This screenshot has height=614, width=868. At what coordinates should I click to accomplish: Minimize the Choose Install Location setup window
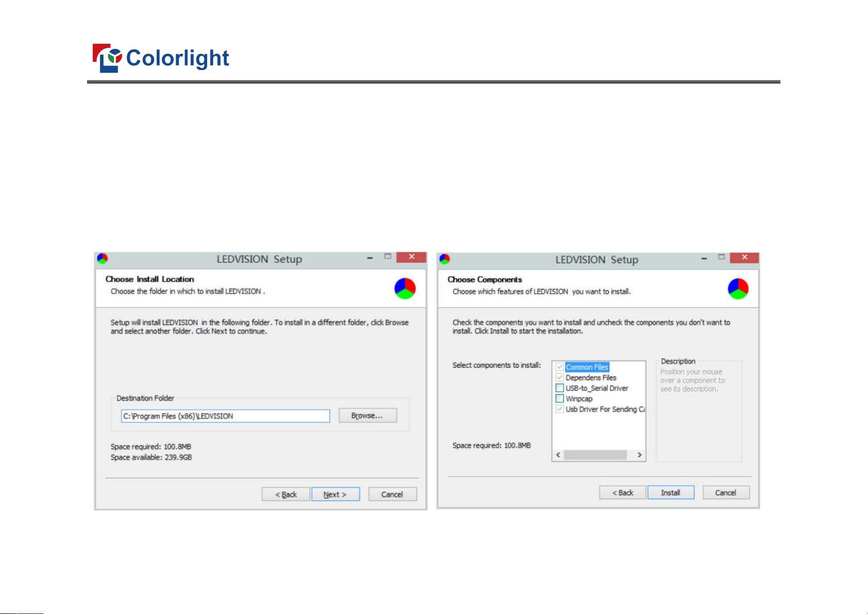tap(370, 258)
